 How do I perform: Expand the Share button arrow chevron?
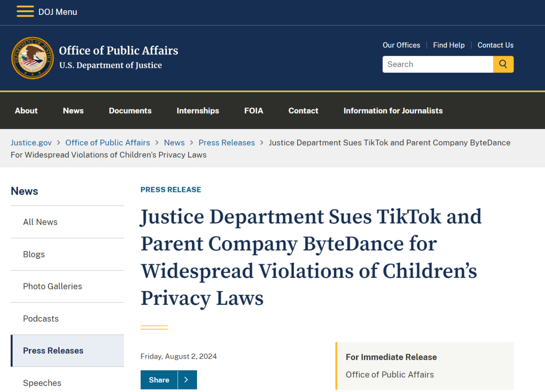(x=186, y=380)
